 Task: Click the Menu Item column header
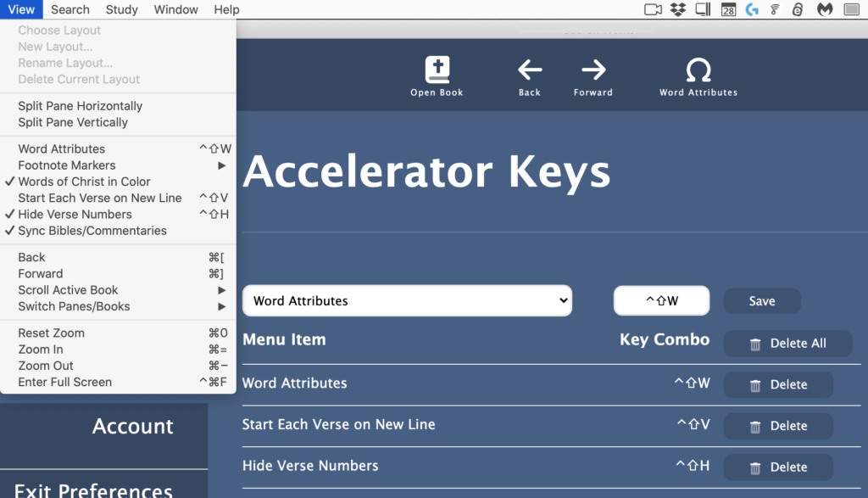(x=284, y=339)
